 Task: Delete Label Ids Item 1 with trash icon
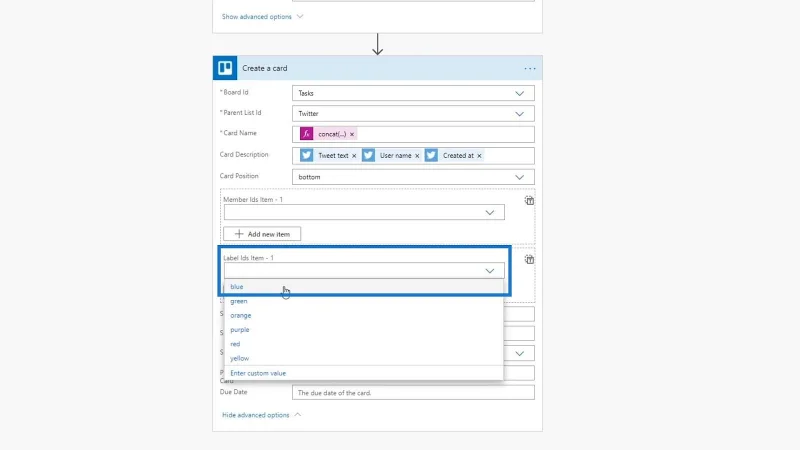529,259
